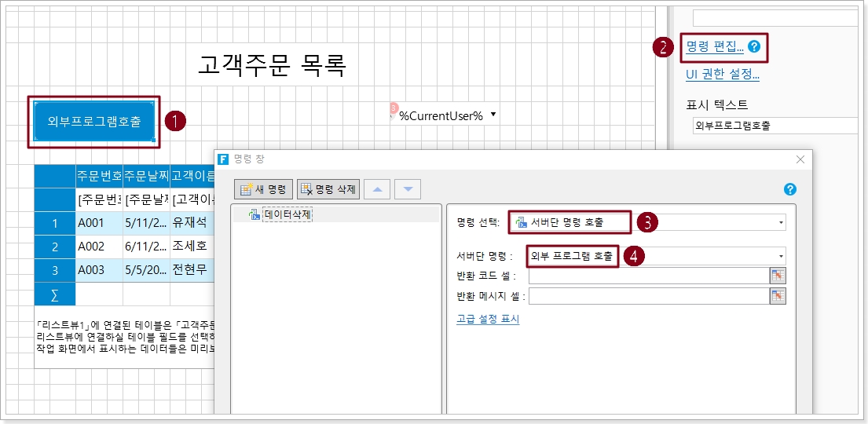The height and width of the screenshot is (424, 868).
Task: Expand the %CurrentUser% dropdown arrow
Action: coord(493,115)
